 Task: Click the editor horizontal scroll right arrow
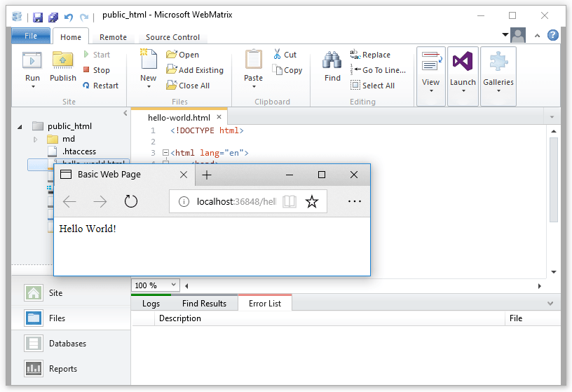[539, 286]
